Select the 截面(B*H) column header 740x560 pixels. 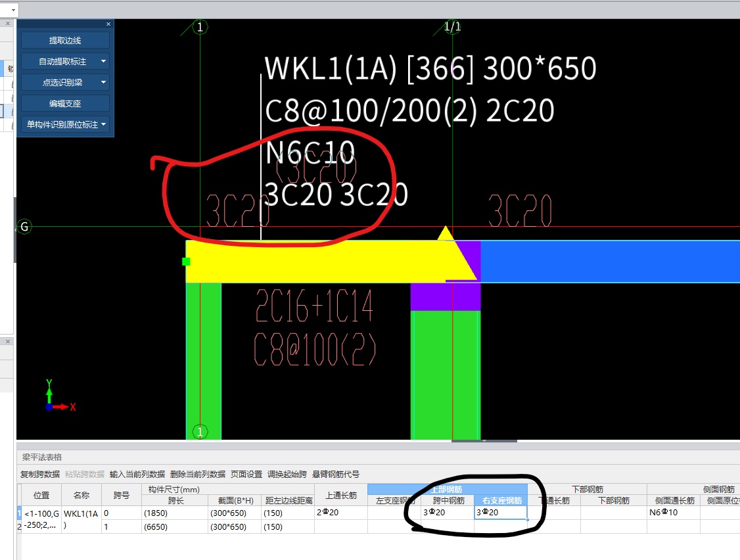(x=235, y=500)
